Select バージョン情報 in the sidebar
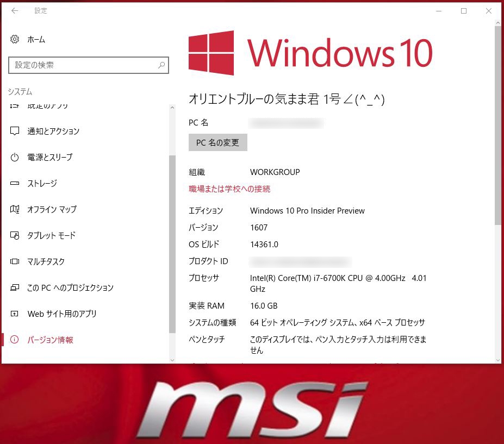The height and width of the screenshot is (444, 504). point(50,340)
